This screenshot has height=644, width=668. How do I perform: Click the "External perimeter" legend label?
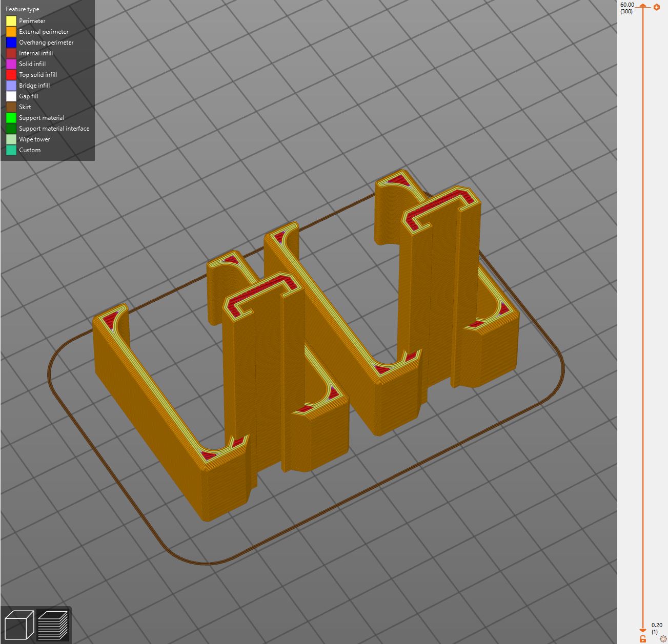44,32
